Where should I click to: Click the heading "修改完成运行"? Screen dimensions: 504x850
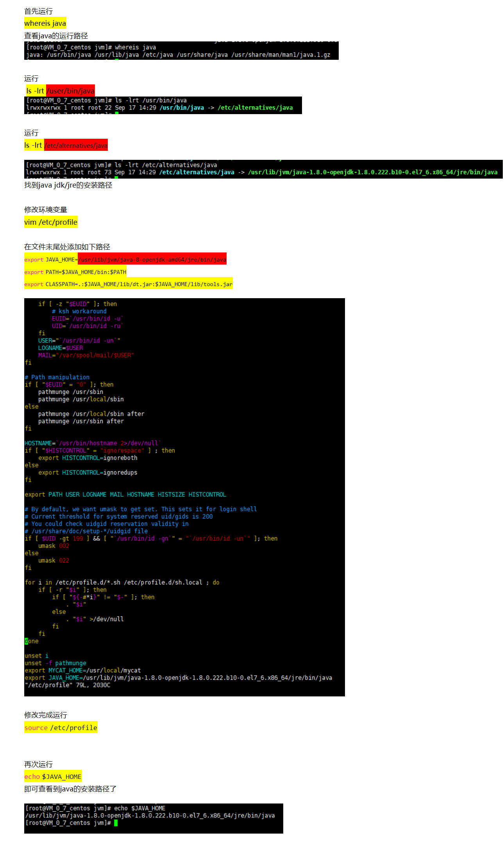[46, 715]
